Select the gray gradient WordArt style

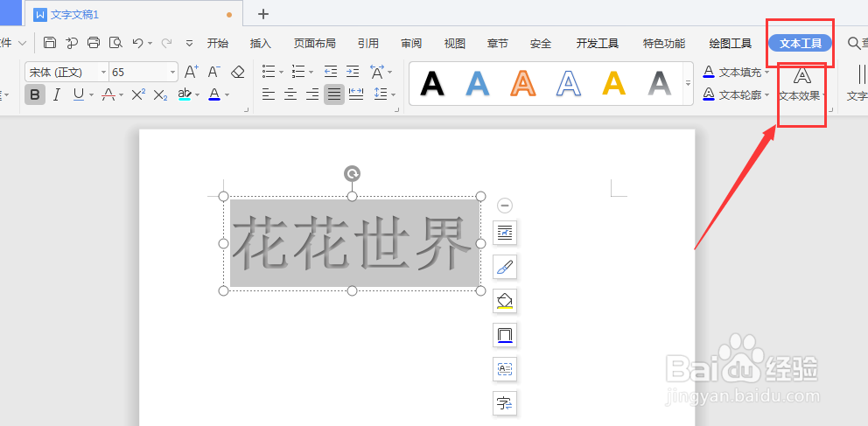(x=659, y=84)
